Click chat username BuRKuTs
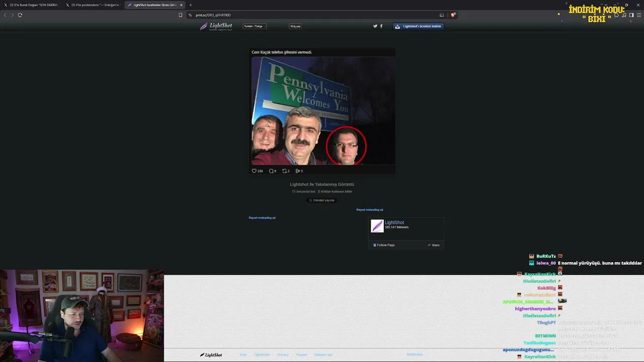Image resolution: width=644 pixels, height=362 pixels. 546,256
